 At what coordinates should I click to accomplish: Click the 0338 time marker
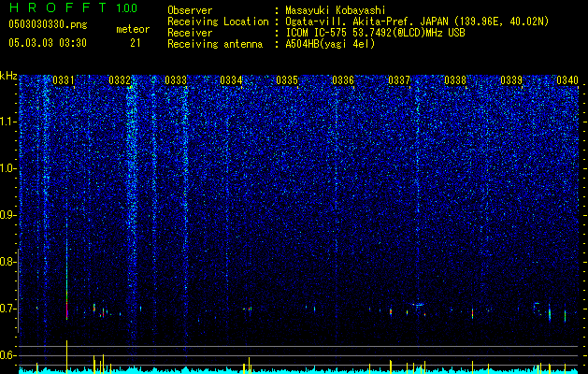click(x=455, y=80)
